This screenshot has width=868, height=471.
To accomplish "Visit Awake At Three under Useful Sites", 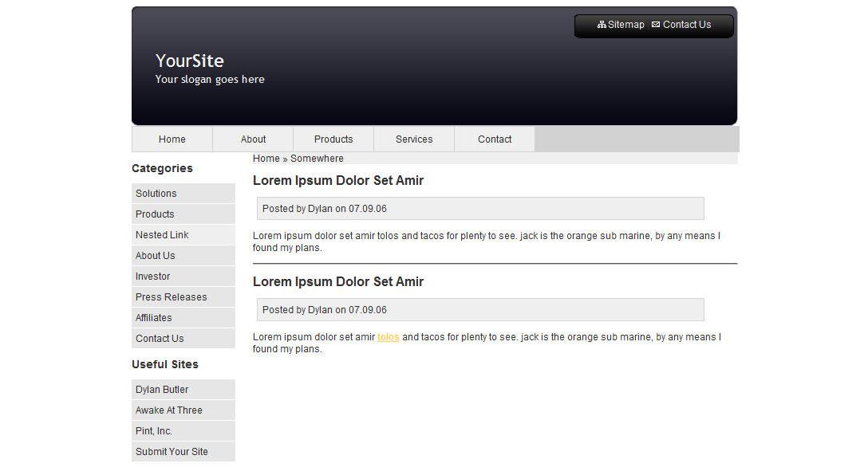I will 183,410.
